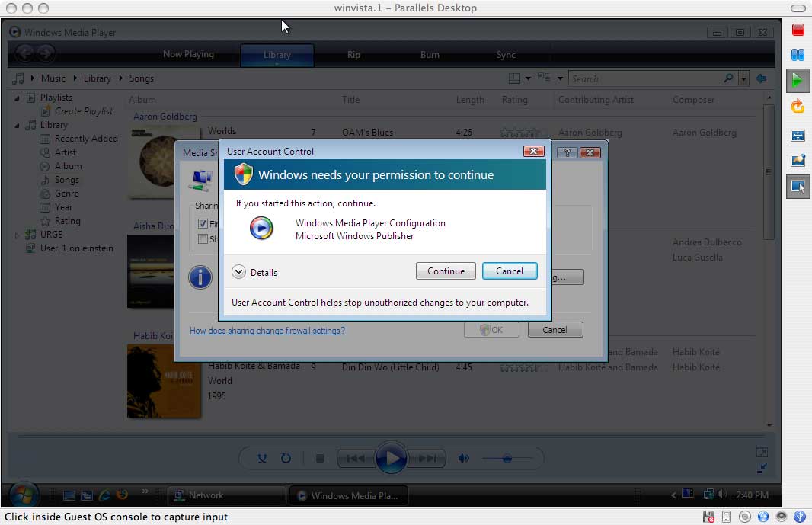Click the OAM's Blues star rating

pos(522,133)
